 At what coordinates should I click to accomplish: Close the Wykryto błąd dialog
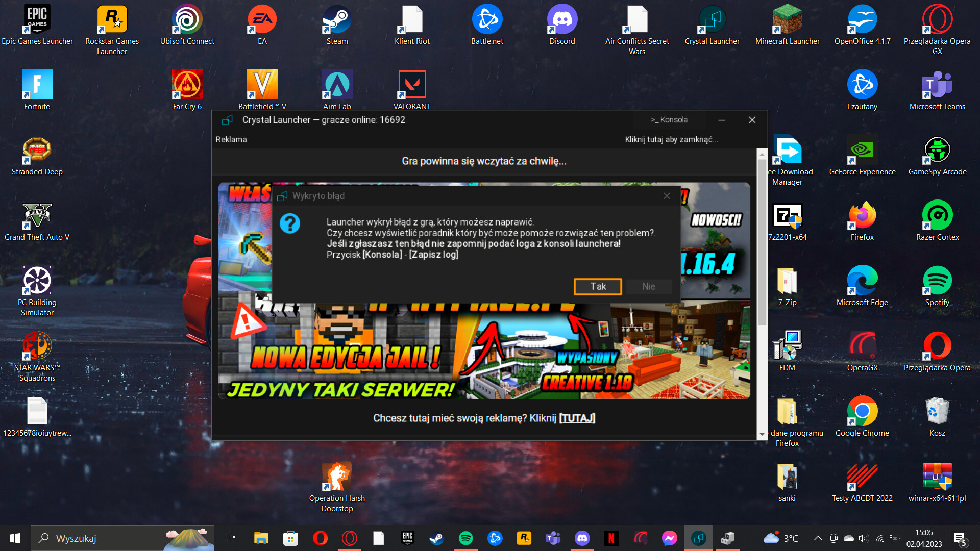[x=667, y=196]
